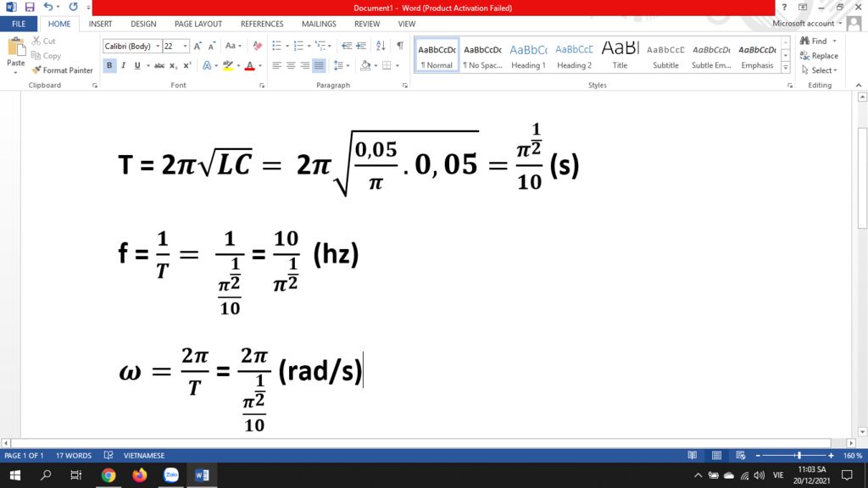Viewport: 868px width, 488px height.
Task: Open line spacing options
Action: 341,65
